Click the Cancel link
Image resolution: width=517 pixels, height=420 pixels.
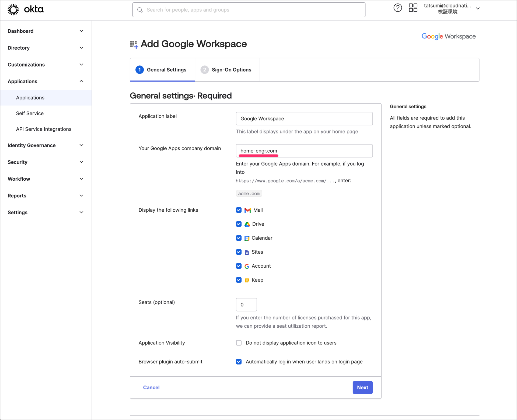coord(151,387)
